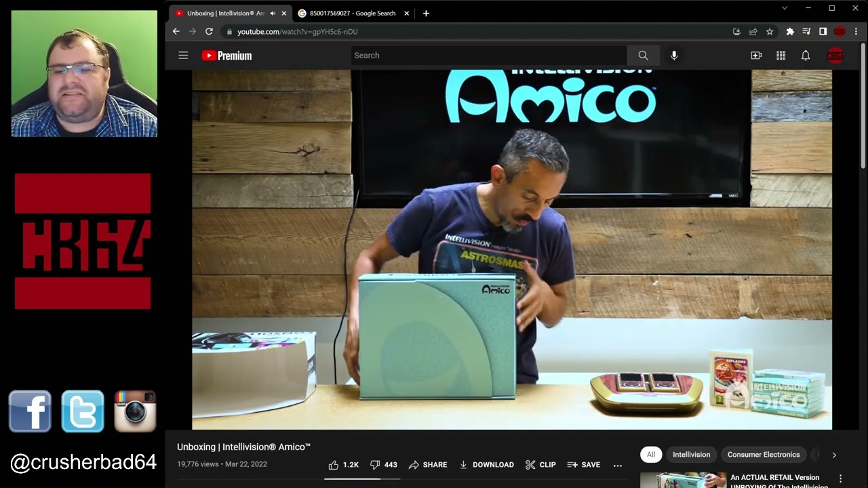Mute the YouTube tab audio icon
The height and width of the screenshot is (488, 868).
point(273,13)
